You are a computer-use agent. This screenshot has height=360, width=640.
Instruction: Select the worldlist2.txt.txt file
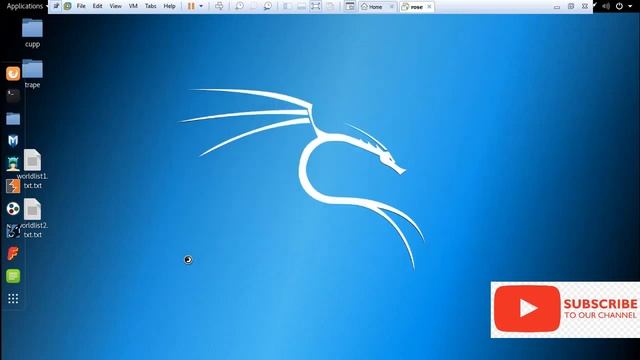point(32,218)
